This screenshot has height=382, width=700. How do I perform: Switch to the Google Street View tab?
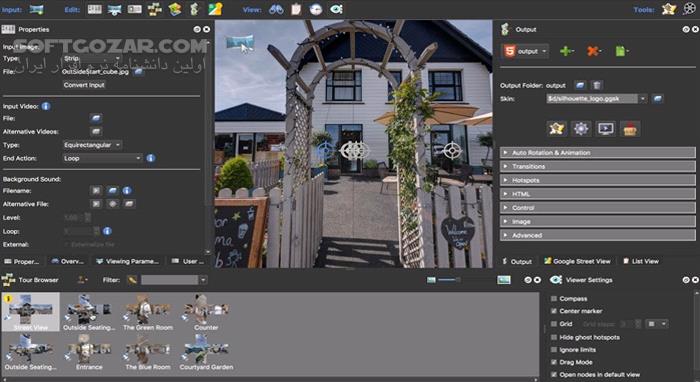click(x=577, y=262)
